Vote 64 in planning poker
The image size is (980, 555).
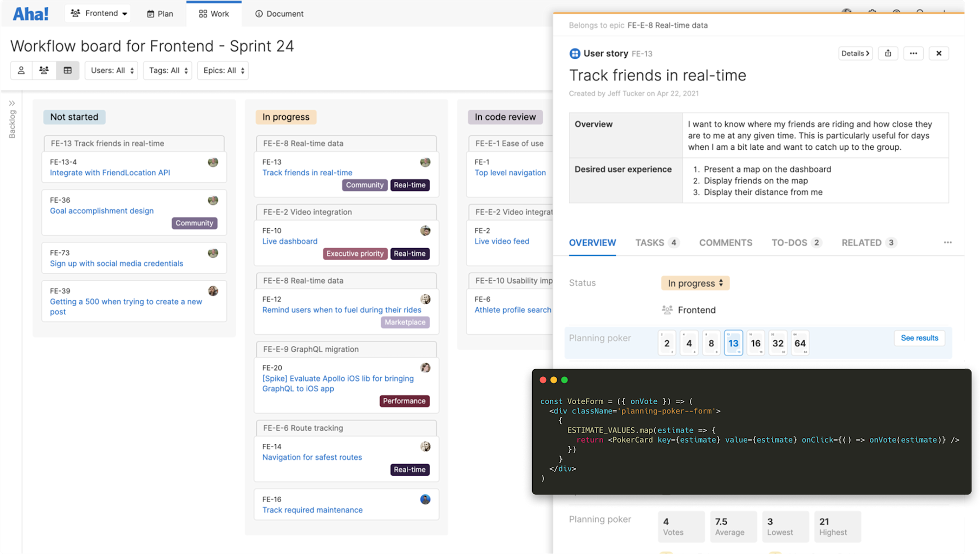coord(800,343)
